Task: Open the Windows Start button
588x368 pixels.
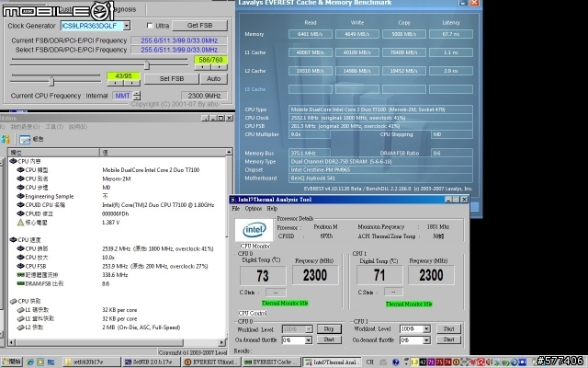Action: click(11, 362)
